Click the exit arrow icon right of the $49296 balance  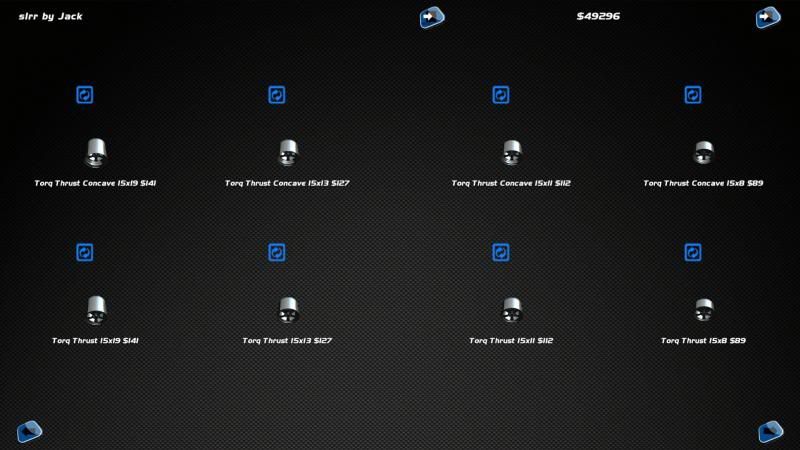pyautogui.click(x=768, y=17)
